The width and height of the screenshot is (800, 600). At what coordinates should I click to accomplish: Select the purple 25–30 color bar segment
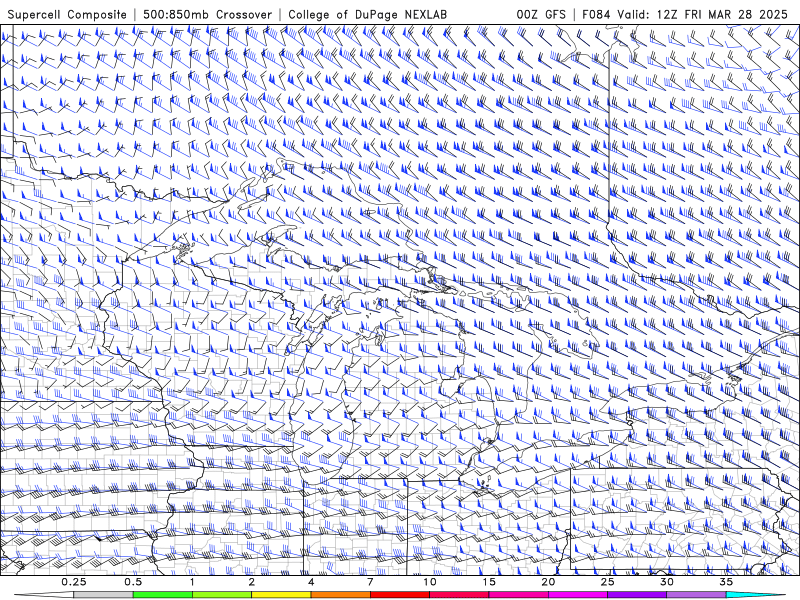637,595
